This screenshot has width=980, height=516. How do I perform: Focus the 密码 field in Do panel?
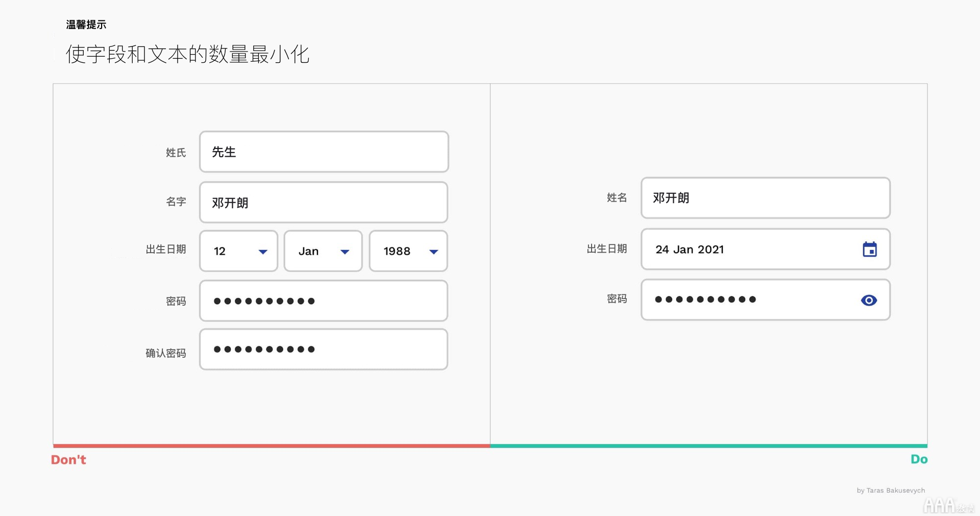(x=766, y=300)
